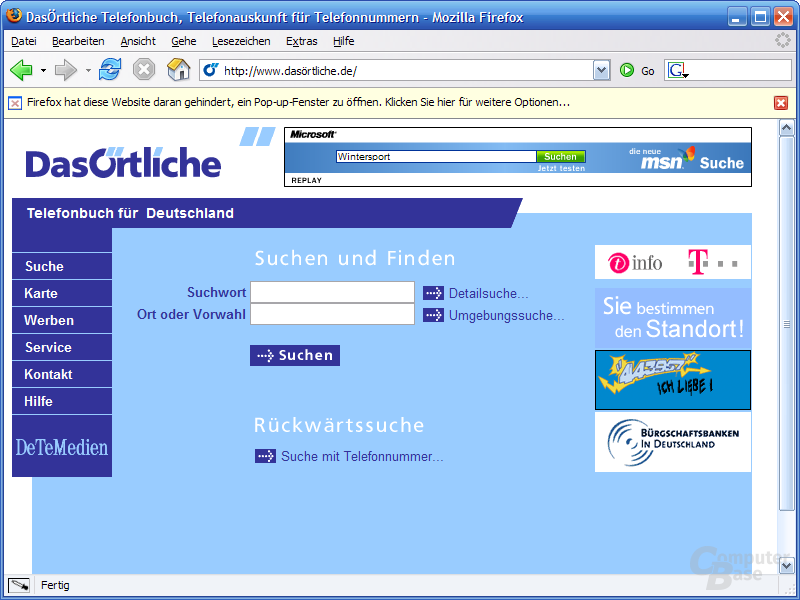Click the pop-up blocked notification message
Image resolution: width=800 pixels, height=600 pixels.
tap(298, 102)
